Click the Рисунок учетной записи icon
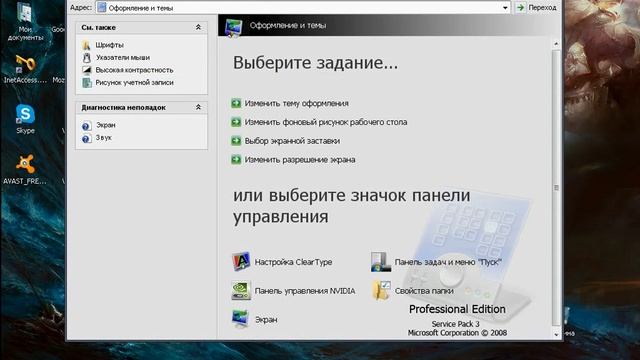Viewport: 640px width, 360px height. [x=87, y=82]
